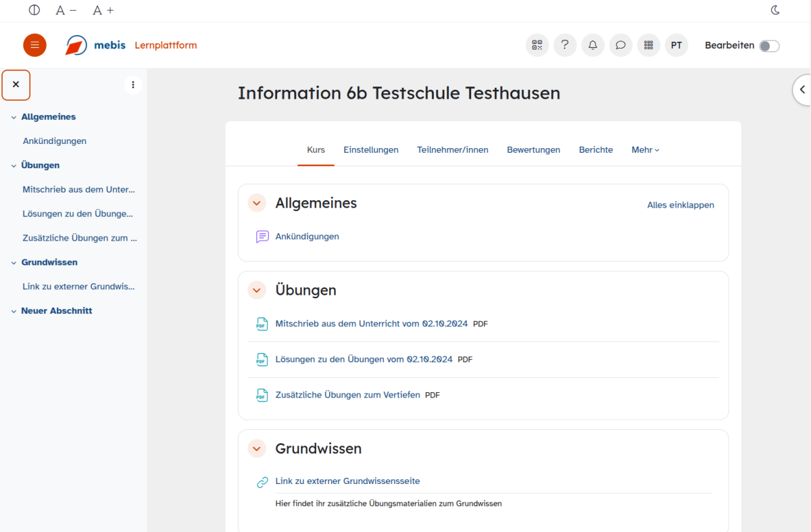Open the help question mark icon
The image size is (811, 532).
(565, 45)
